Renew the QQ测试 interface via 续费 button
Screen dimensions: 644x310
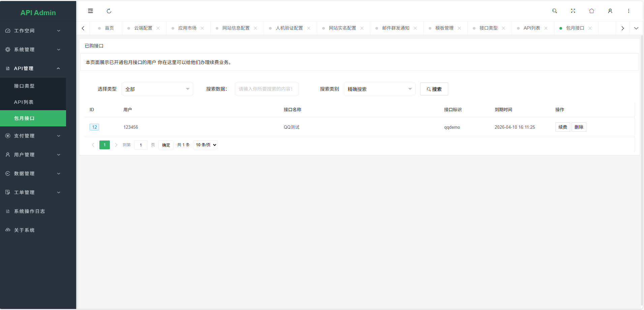tap(562, 127)
